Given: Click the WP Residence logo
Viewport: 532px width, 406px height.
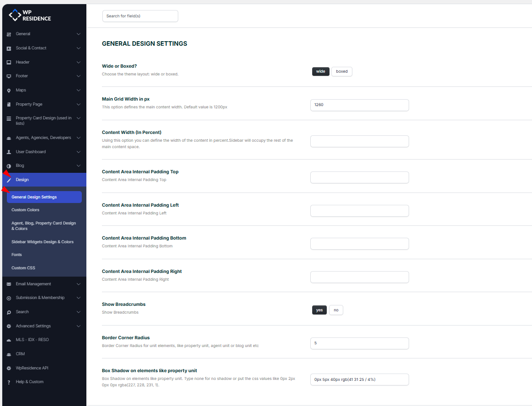Looking at the screenshot, I should (x=30, y=16).
